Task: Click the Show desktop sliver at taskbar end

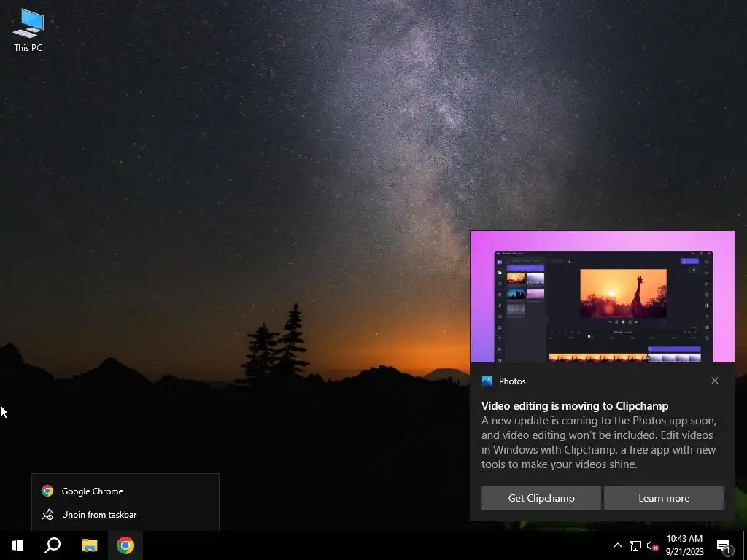Action: tap(745, 545)
